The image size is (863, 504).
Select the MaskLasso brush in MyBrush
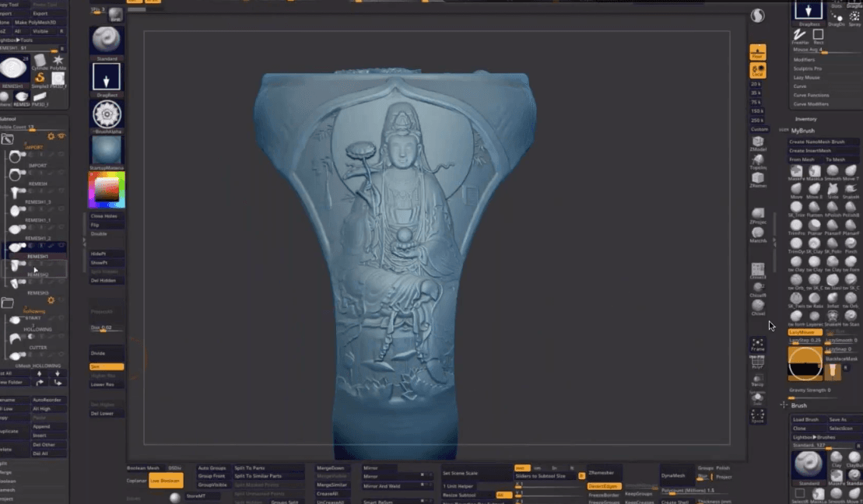click(x=814, y=171)
